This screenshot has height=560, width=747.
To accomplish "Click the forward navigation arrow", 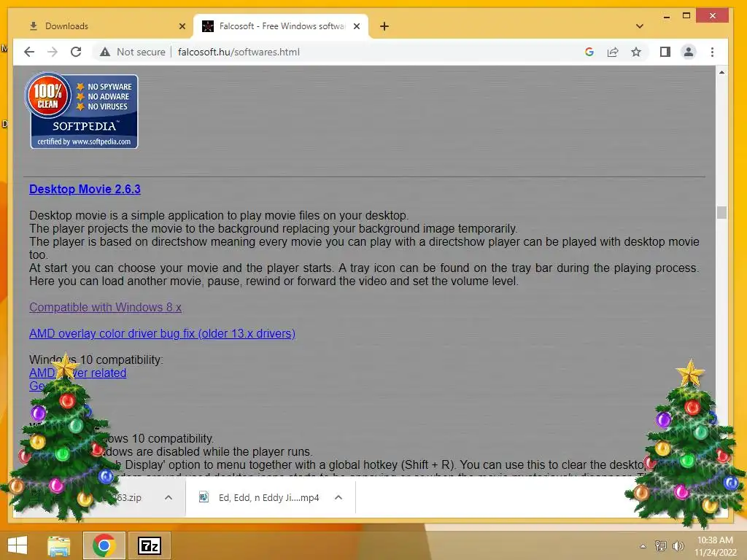I will 53,52.
